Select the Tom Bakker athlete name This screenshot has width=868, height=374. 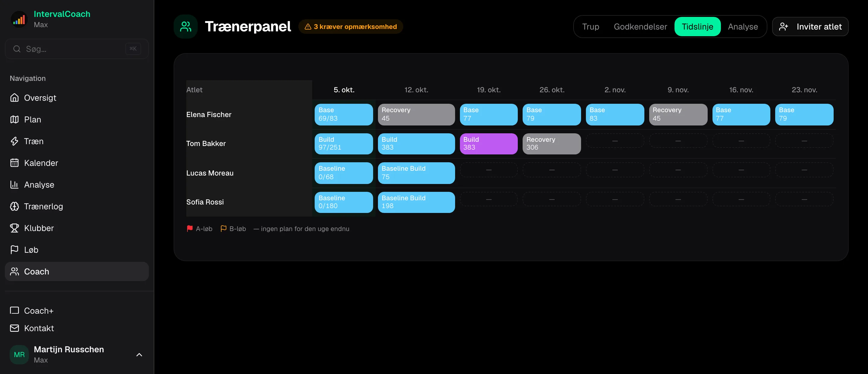pyautogui.click(x=206, y=144)
